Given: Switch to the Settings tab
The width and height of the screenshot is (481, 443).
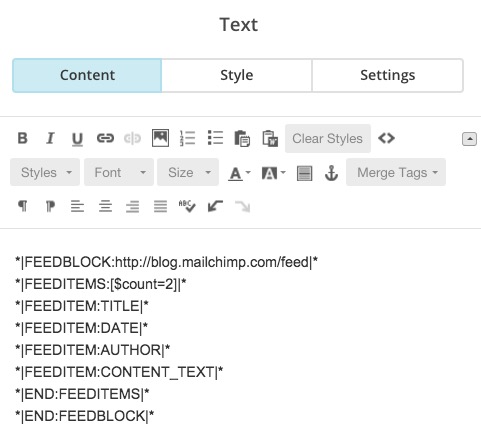Looking at the screenshot, I should click(x=387, y=75).
